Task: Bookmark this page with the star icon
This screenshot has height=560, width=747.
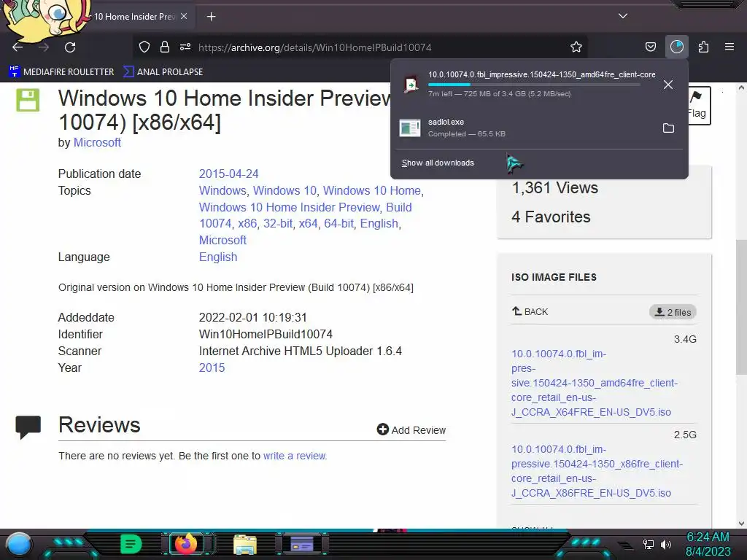Action: [x=576, y=47]
